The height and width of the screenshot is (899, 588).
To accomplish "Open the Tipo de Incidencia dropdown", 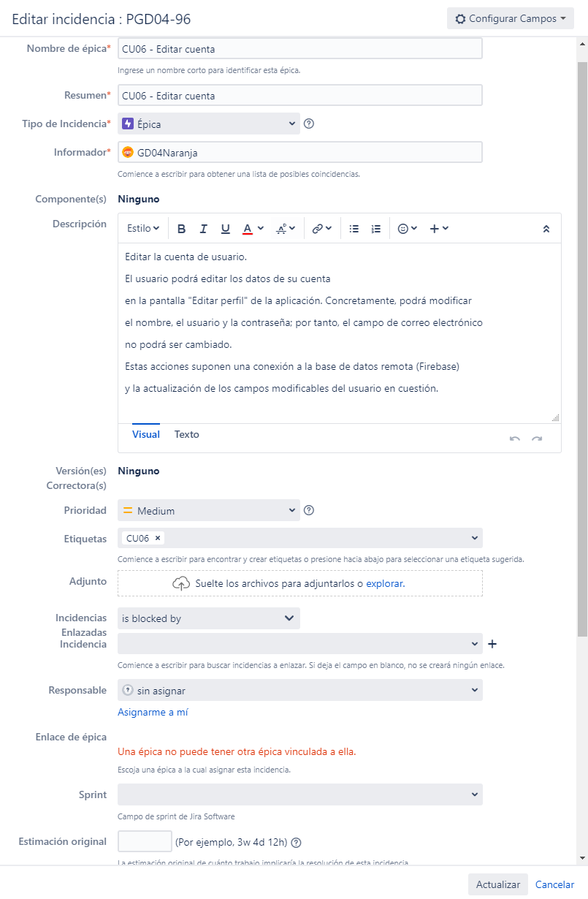I will (x=208, y=124).
